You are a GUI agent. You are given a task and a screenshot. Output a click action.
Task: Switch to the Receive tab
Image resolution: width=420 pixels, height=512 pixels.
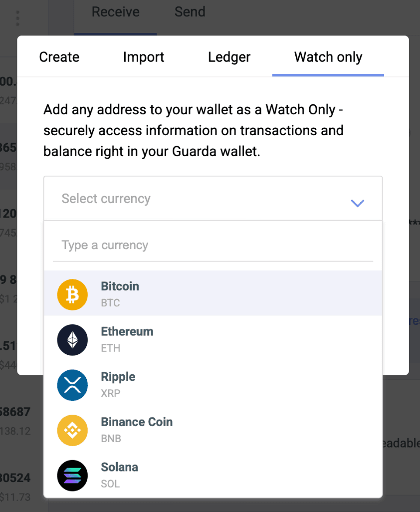[x=115, y=11]
